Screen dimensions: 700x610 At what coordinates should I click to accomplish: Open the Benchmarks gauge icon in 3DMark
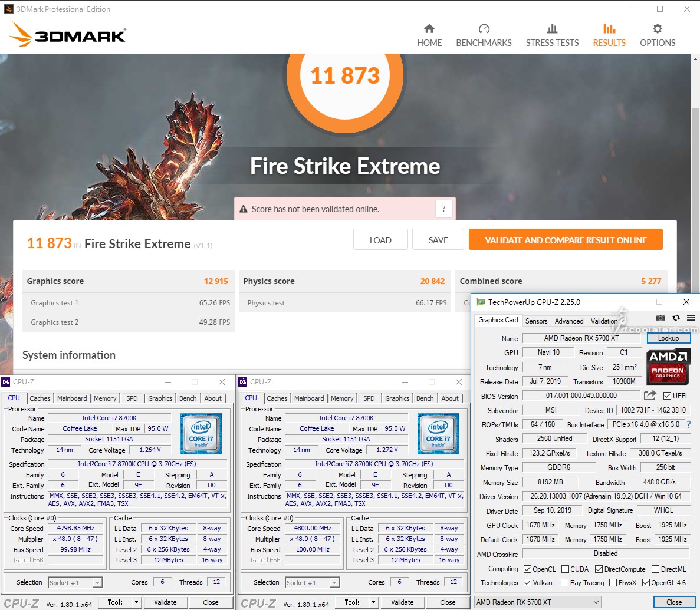[x=484, y=29]
